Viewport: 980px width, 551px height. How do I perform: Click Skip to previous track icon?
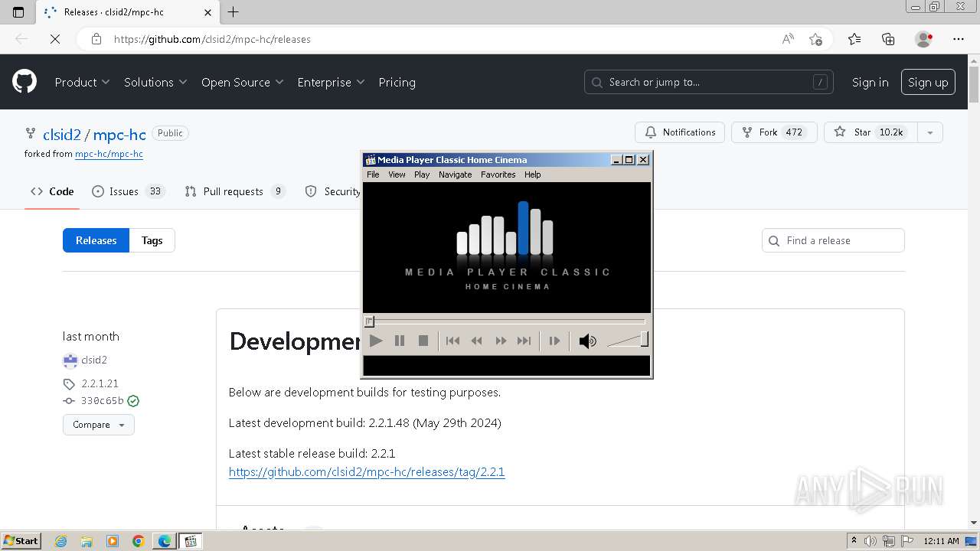(452, 341)
